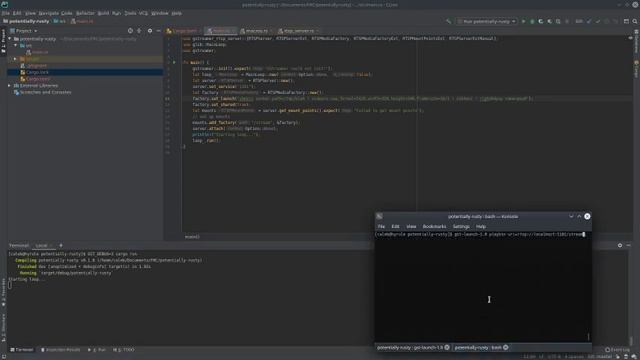Collapse the src folder
This screenshot has width=640, height=360.
(16, 45)
